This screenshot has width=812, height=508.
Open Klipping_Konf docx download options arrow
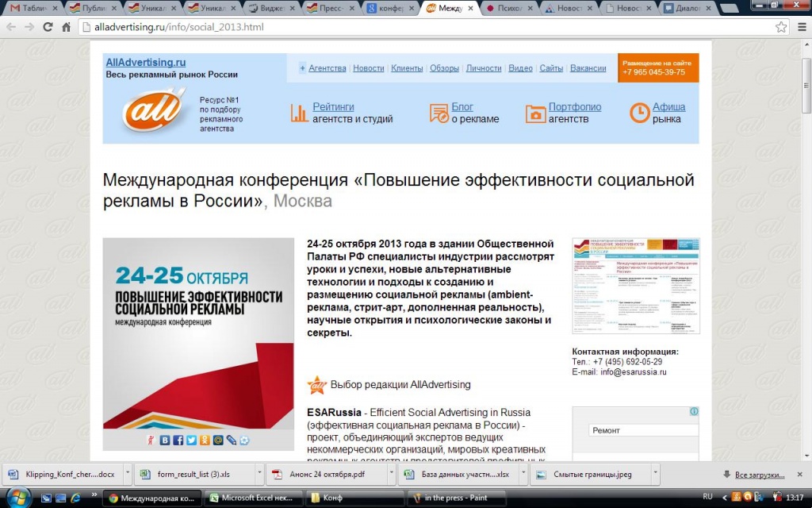pyautogui.click(x=128, y=474)
